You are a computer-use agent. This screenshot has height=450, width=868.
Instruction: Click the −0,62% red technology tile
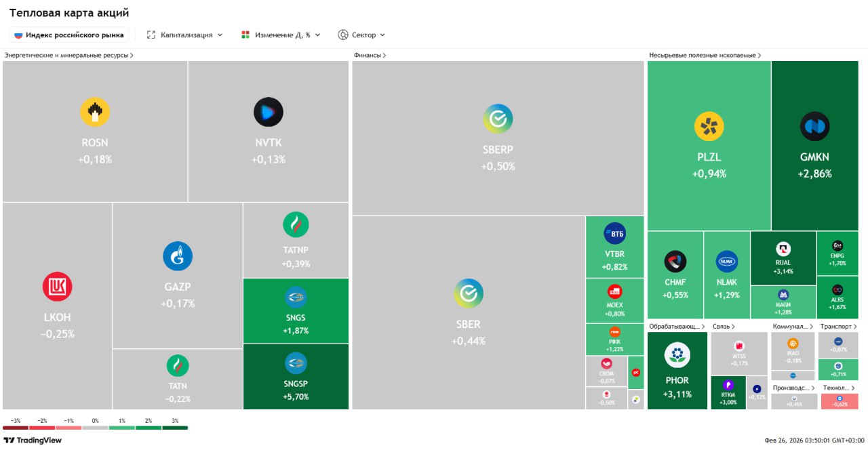pos(840,401)
